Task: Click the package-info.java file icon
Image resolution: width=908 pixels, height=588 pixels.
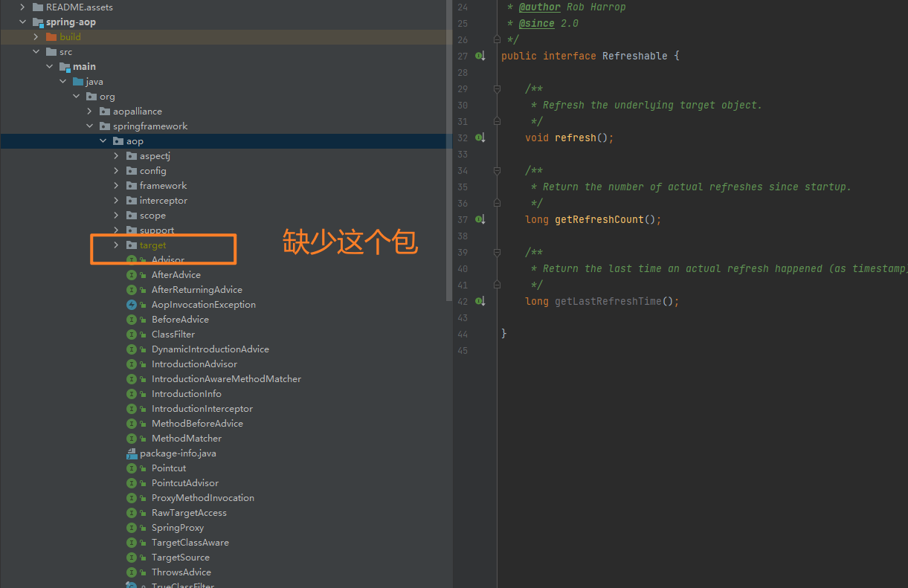Action: 132,453
